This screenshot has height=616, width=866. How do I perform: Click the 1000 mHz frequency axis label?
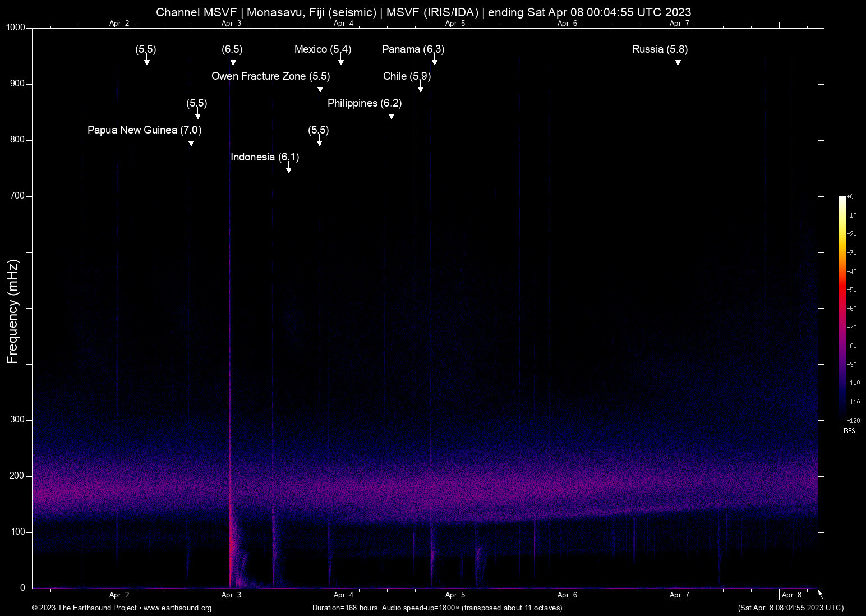click(16, 27)
